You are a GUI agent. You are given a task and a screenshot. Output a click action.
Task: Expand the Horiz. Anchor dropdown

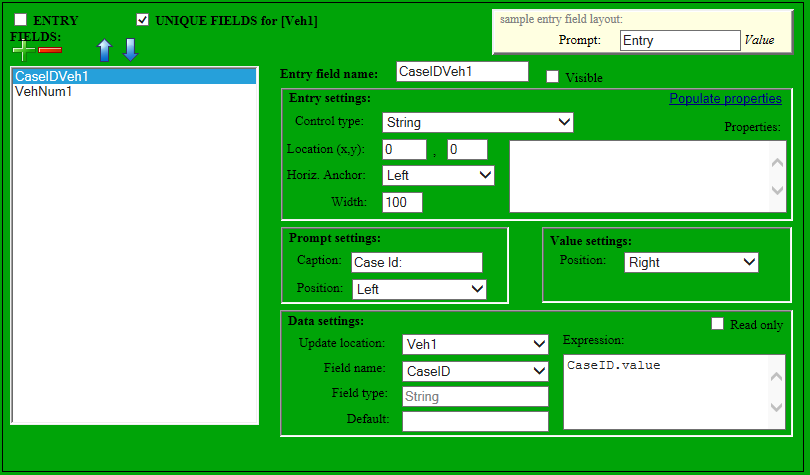point(438,175)
